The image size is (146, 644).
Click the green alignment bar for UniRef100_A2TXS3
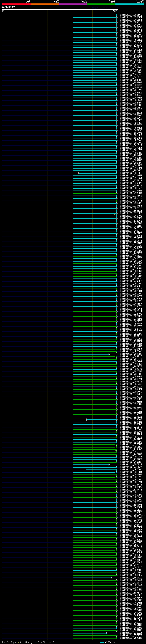[x=95, y=201]
